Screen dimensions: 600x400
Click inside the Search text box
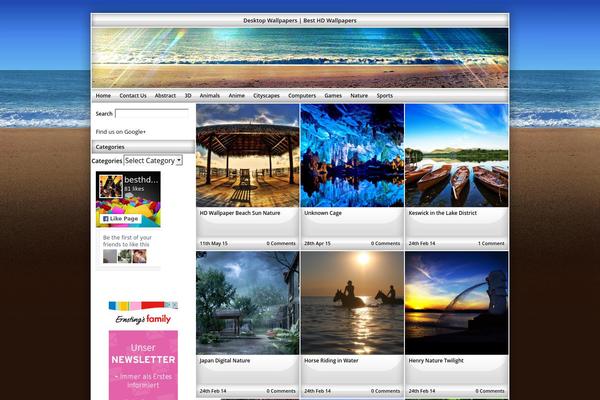(152, 114)
